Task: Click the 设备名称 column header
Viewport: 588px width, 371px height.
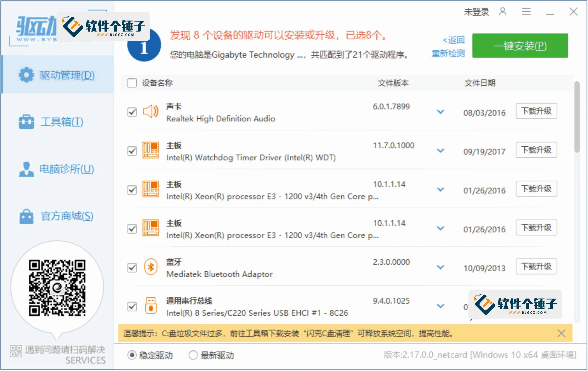Action: pyautogui.click(x=157, y=83)
